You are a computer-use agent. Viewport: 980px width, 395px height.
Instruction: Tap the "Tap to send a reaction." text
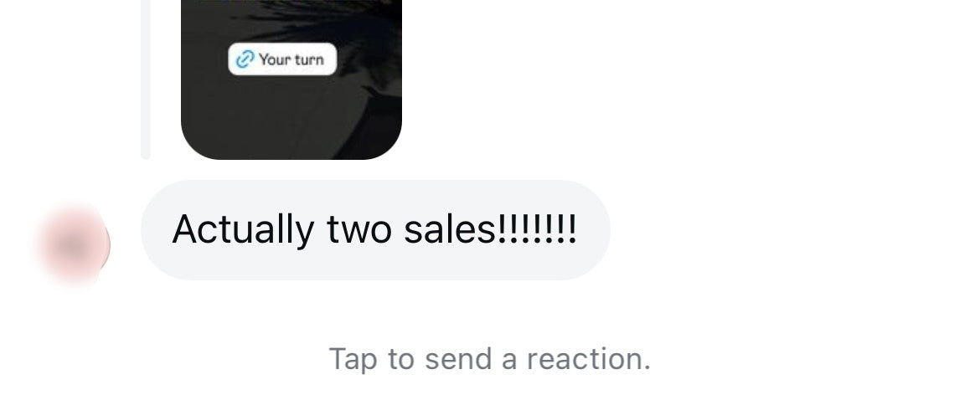click(490, 359)
